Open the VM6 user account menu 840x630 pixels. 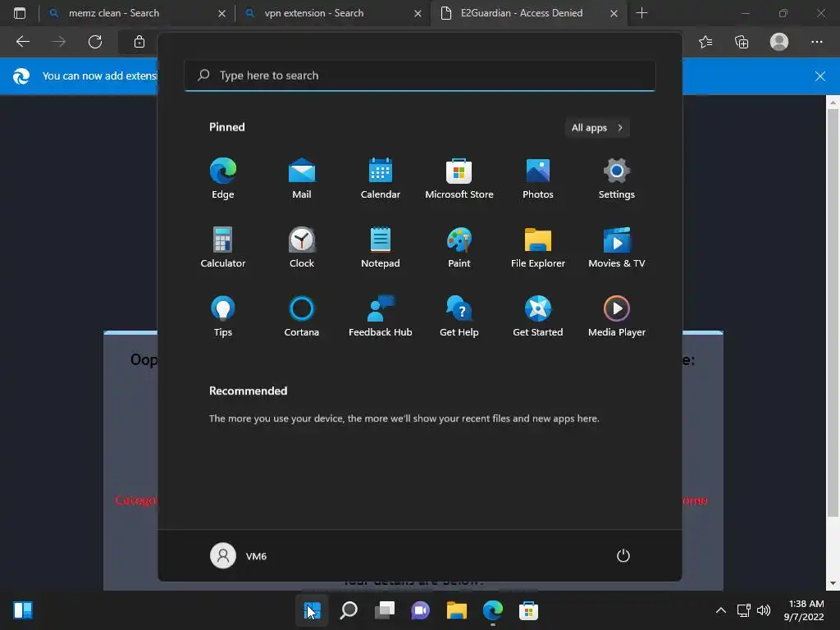click(239, 555)
